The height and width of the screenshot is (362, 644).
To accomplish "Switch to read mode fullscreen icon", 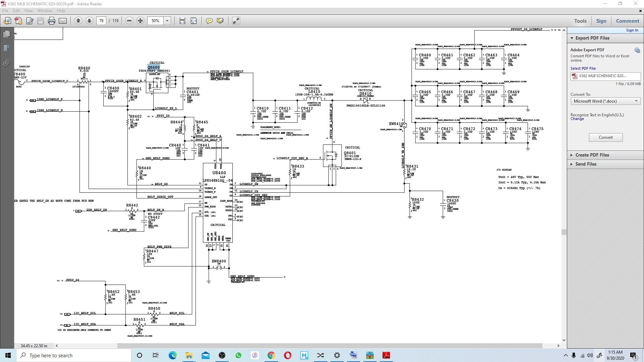I will pos(236,21).
